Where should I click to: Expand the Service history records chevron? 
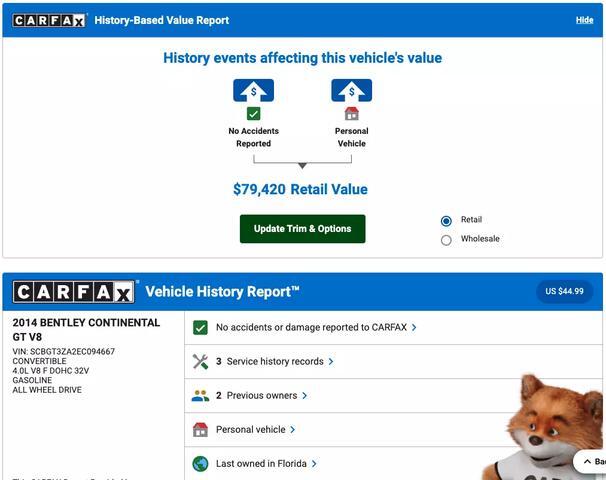[331, 362]
